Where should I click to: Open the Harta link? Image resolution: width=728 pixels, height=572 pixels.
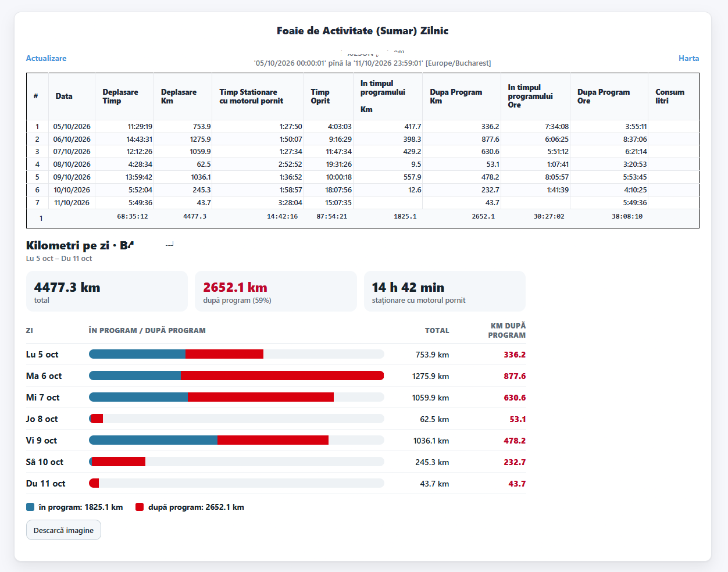pyautogui.click(x=688, y=58)
